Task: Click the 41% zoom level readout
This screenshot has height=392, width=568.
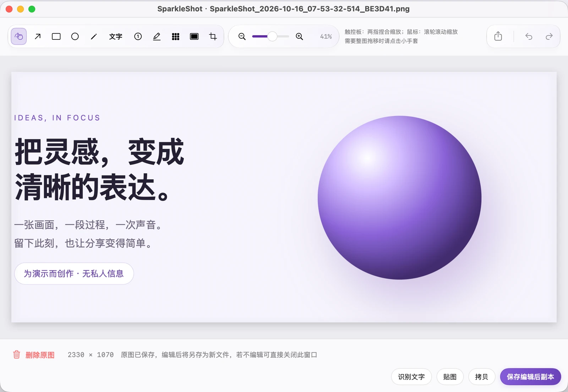Action: [x=326, y=36]
